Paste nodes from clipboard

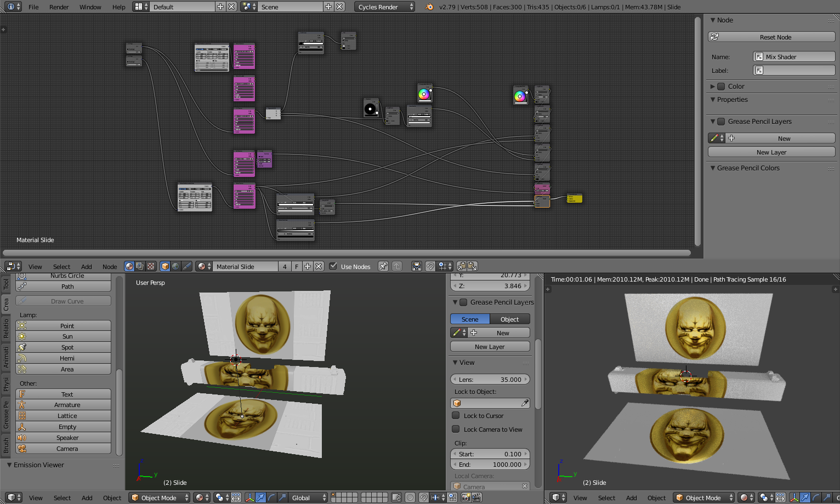472,266
